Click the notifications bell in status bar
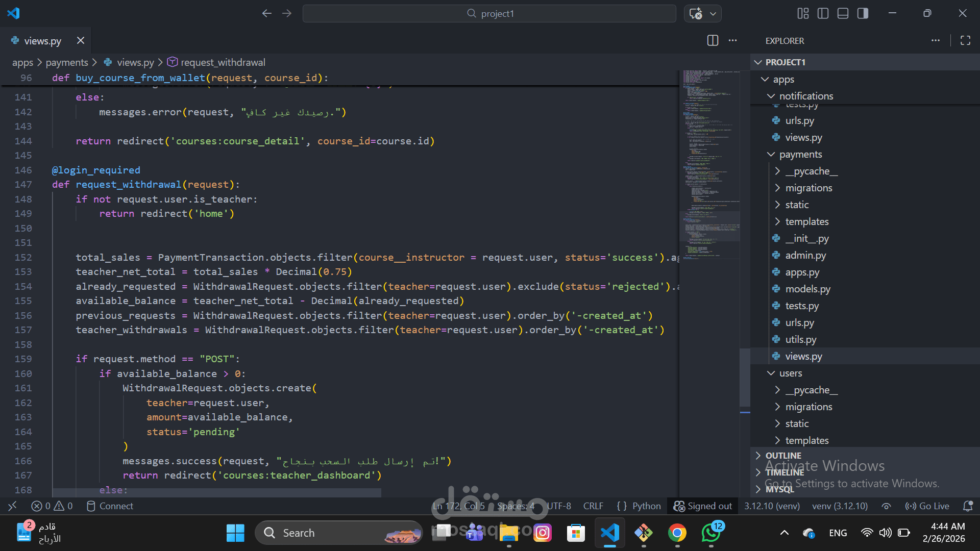The width and height of the screenshot is (980, 551). [967, 506]
